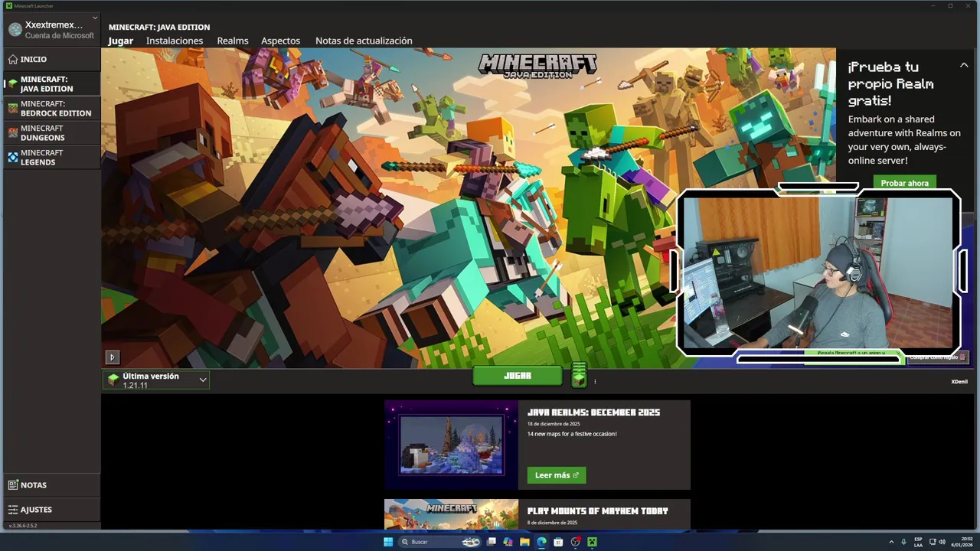
Task: Open Task View on the taskbar
Action: click(x=491, y=542)
